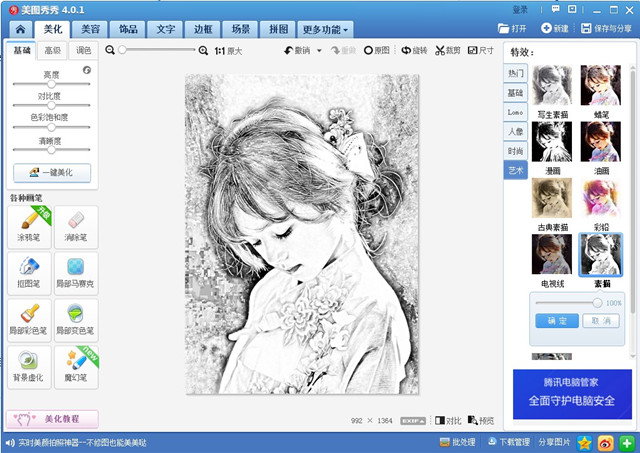
Task: Select the 涂鸦笔 doodle pen tool
Action: (x=30, y=226)
